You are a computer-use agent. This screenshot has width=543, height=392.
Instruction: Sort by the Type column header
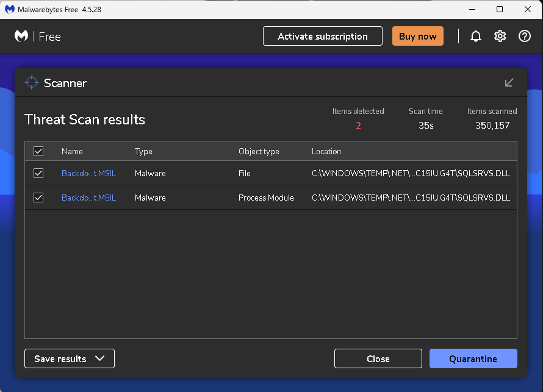[x=143, y=152]
